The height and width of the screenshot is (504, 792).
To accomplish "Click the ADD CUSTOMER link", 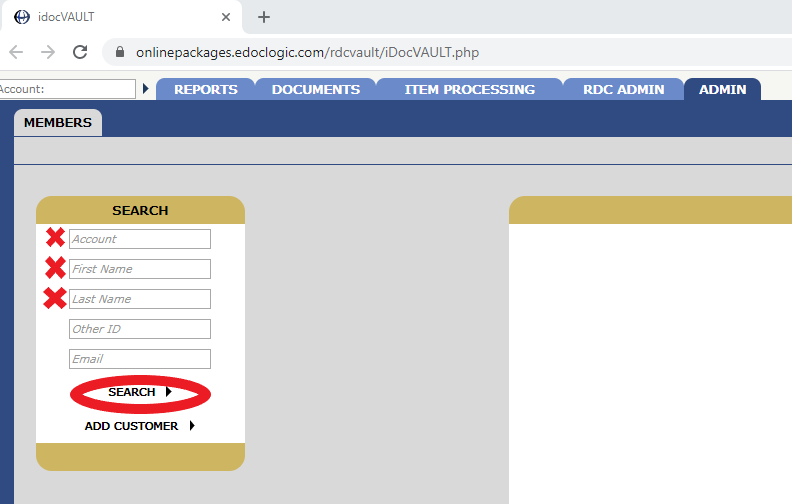I will (x=131, y=426).
